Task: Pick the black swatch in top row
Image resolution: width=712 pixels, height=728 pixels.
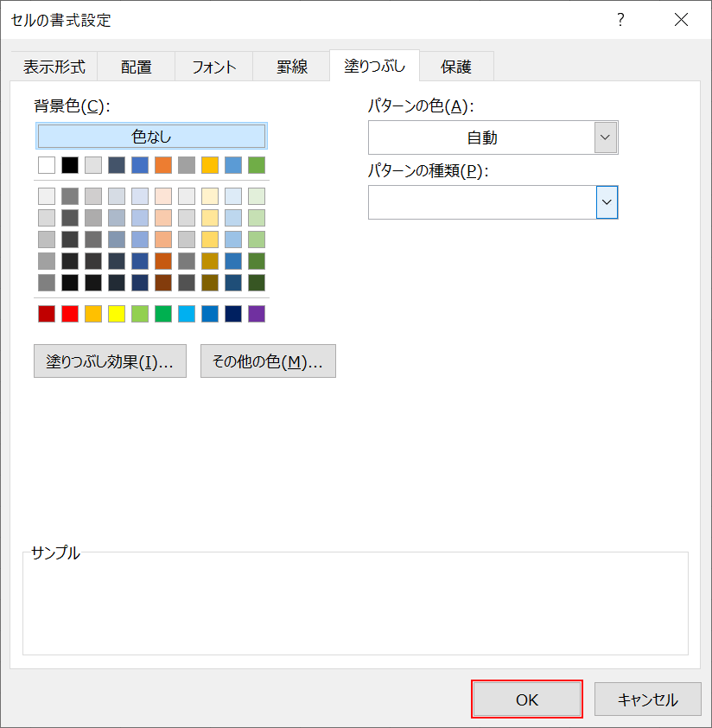Action: pos(70,165)
